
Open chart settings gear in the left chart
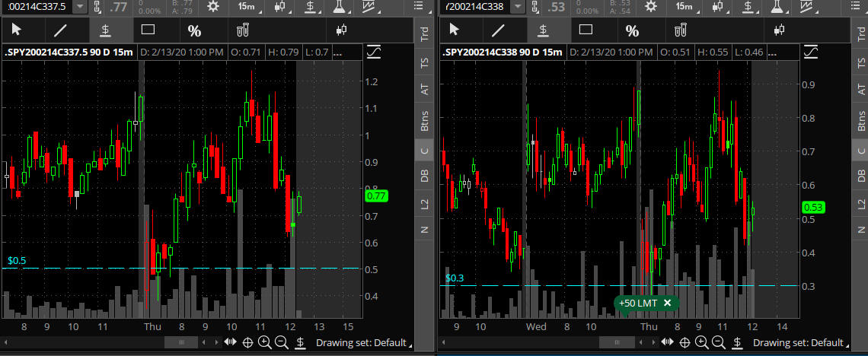coord(213,7)
